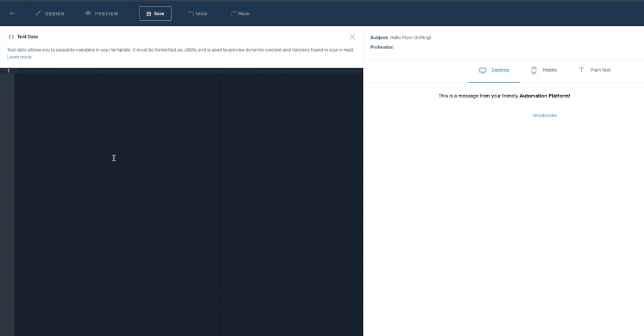Click the Test Data curly braces icon
Screen dimensions: 644x336
click(x=11, y=37)
